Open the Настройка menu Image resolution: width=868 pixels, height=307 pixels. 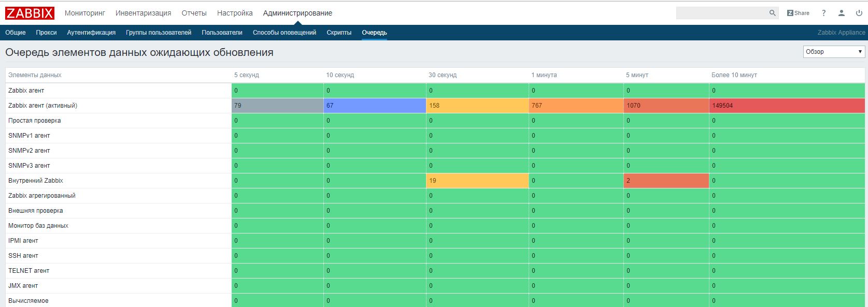tap(235, 13)
